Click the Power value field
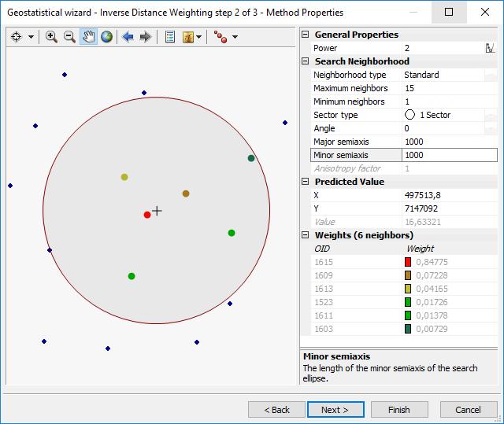Image resolution: width=504 pixels, height=424 pixels. pos(443,48)
